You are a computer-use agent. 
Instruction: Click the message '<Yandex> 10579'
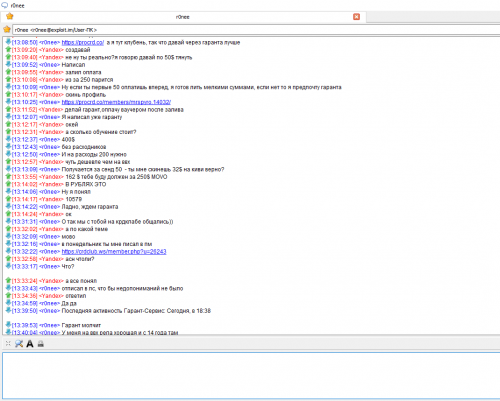pos(60,199)
